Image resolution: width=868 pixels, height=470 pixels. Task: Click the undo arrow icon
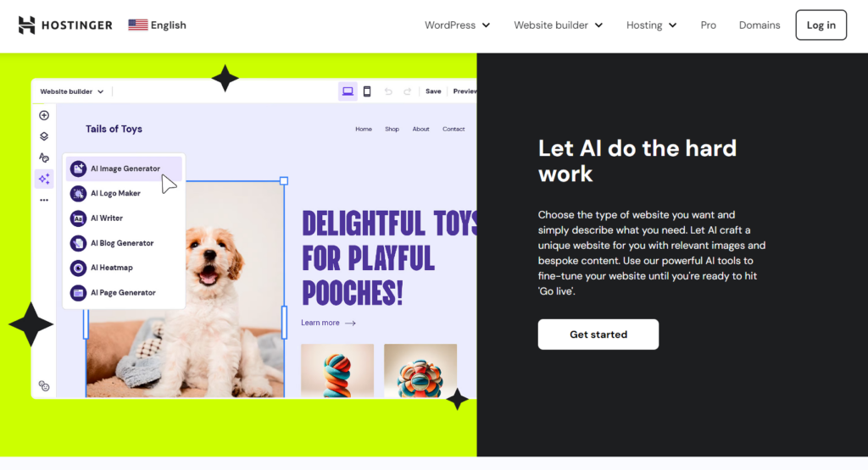pyautogui.click(x=388, y=91)
